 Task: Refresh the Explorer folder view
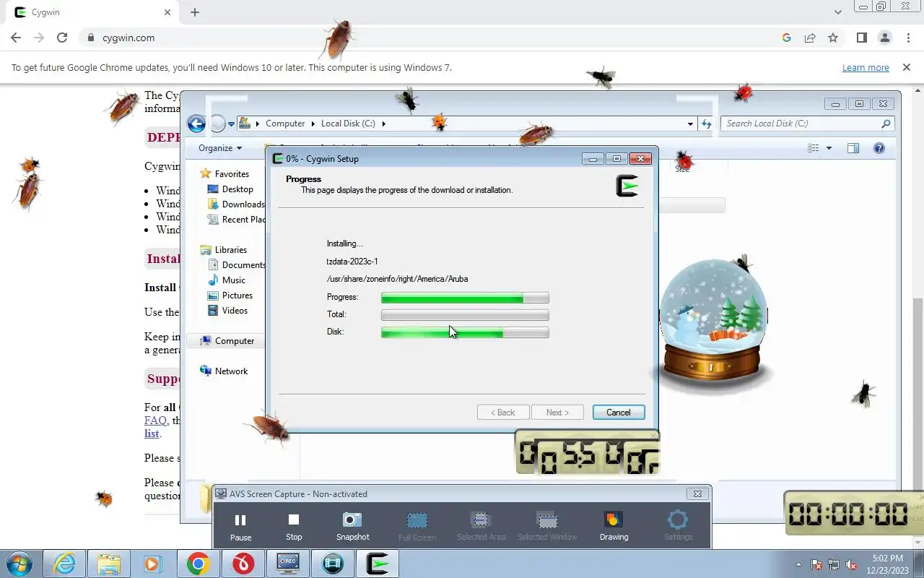[x=707, y=124]
